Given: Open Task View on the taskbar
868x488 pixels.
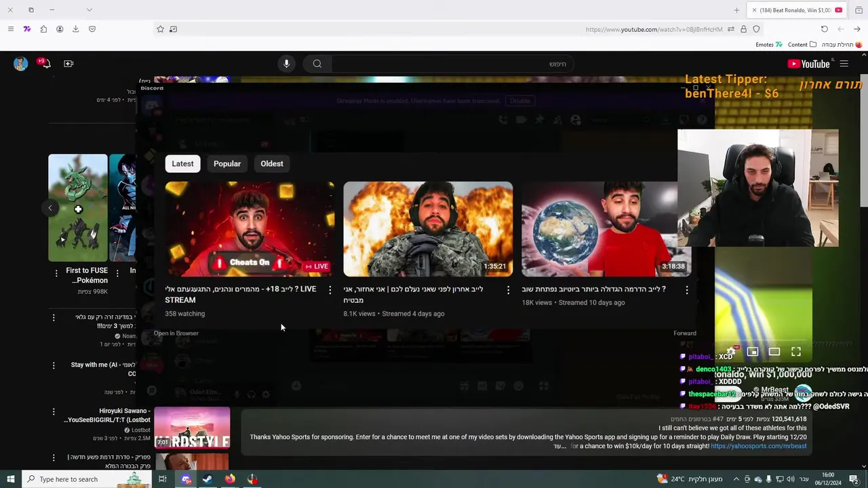Looking at the screenshot, I should click(x=163, y=479).
